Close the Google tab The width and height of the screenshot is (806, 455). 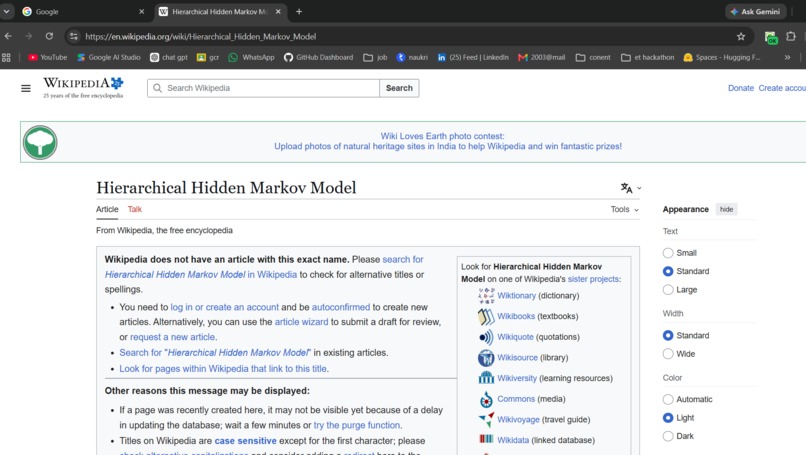142,11
